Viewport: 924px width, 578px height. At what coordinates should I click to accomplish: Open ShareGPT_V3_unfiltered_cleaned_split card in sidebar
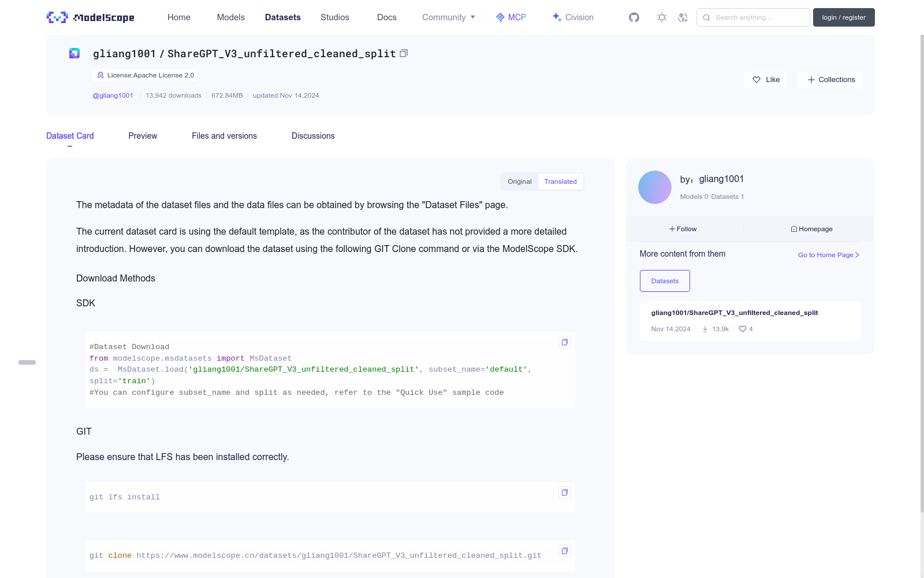(x=750, y=321)
